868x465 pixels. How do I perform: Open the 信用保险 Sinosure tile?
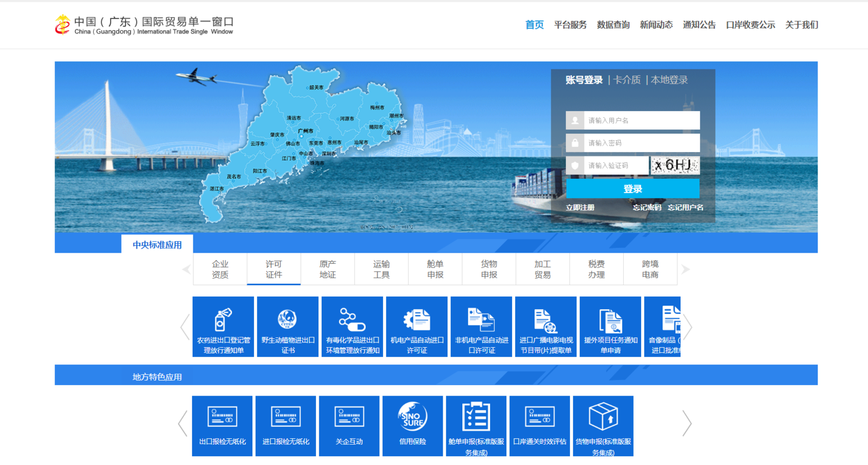pos(413,426)
